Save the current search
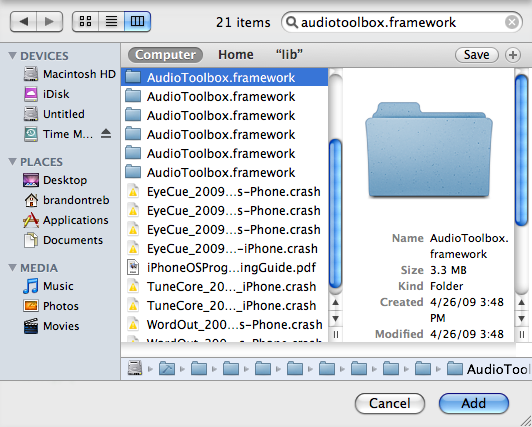Screen dimensions: 532x427 [x=477, y=55]
